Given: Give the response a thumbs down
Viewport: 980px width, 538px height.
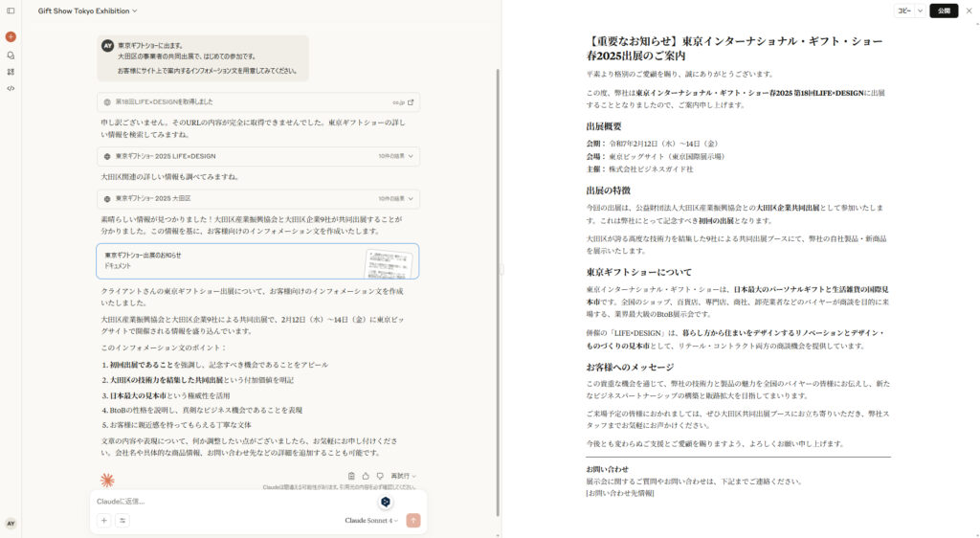Looking at the screenshot, I should point(379,476).
